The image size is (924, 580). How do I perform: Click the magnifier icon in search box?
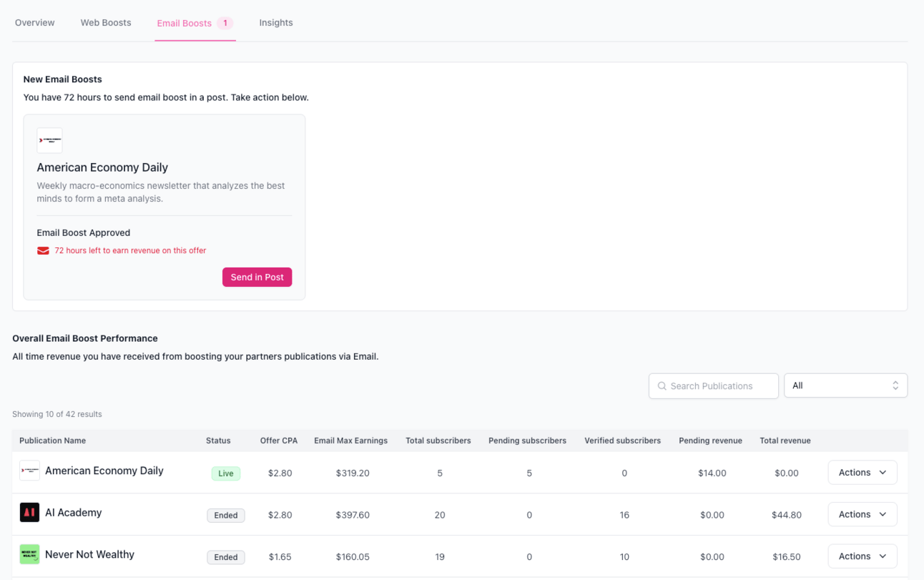tap(662, 385)
